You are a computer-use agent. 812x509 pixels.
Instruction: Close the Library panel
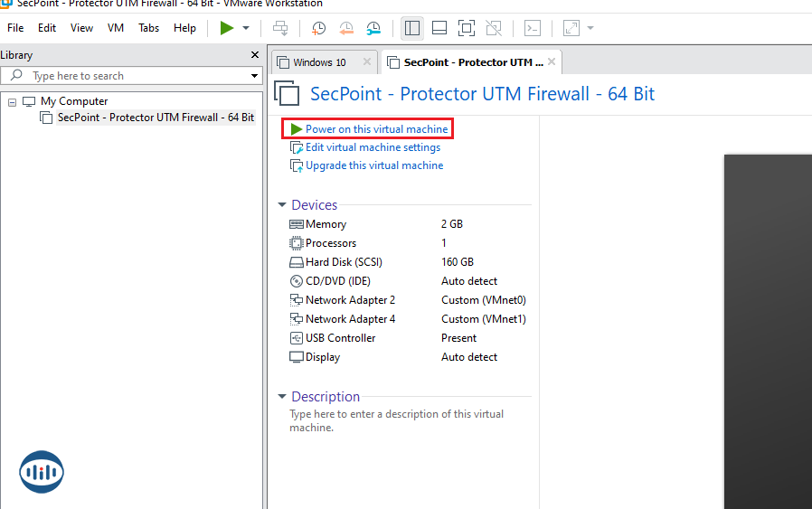coord(255,55)
